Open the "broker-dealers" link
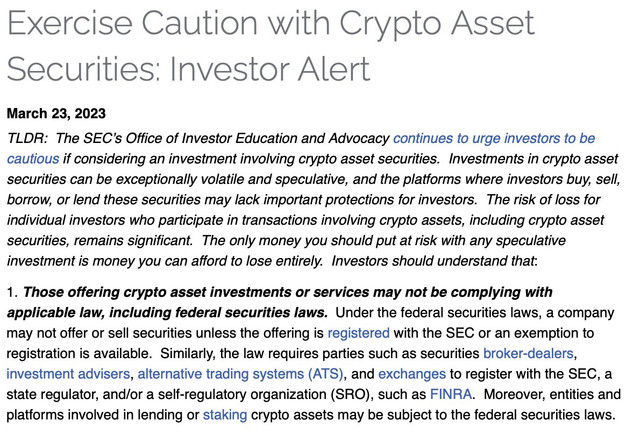 528,354
